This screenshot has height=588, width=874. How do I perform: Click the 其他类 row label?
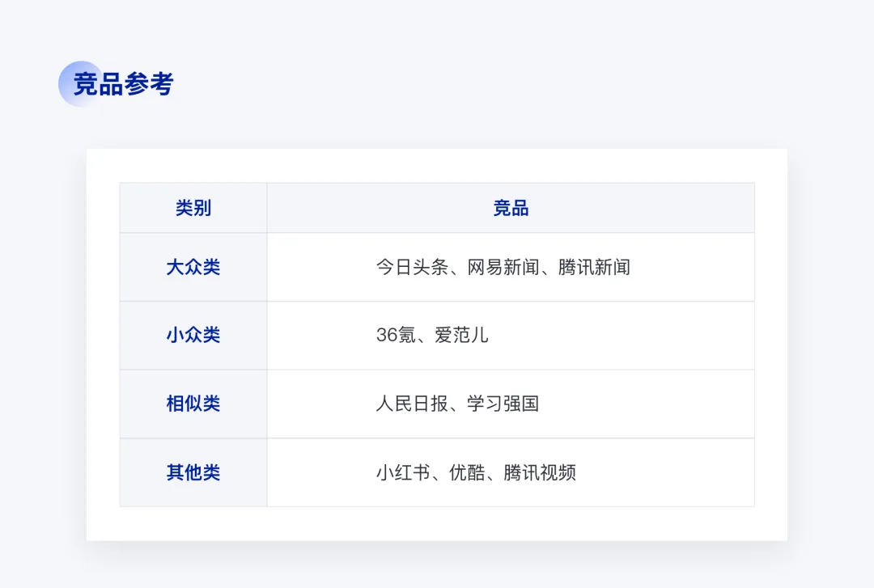coord(193,472)
